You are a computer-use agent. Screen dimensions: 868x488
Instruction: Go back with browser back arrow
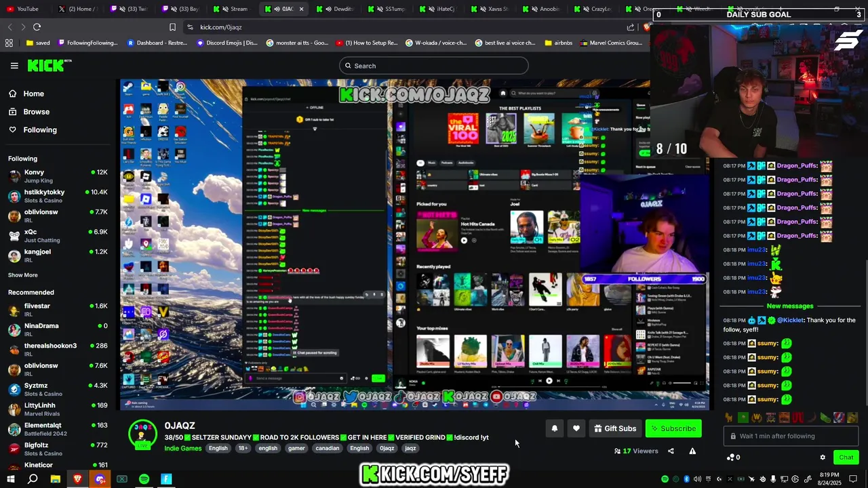(9, 27)
